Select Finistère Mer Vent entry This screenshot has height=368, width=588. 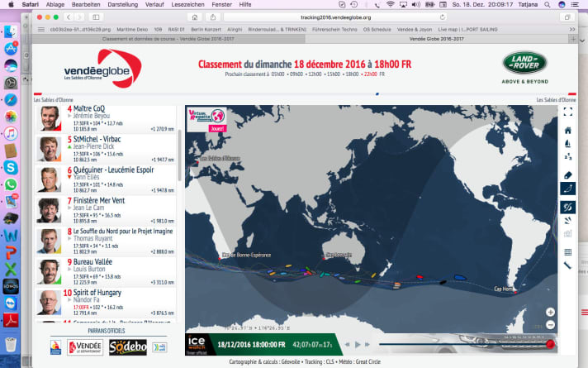coord(106,211)
